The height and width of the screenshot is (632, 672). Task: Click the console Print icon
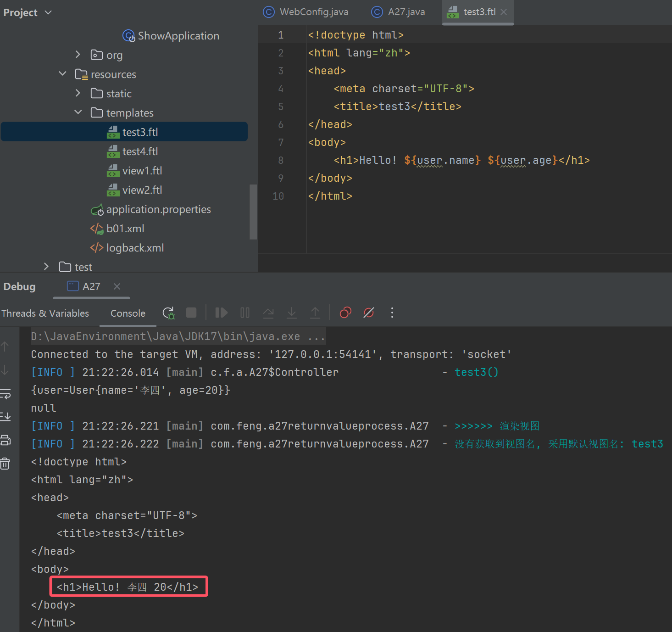coord(5,440)
